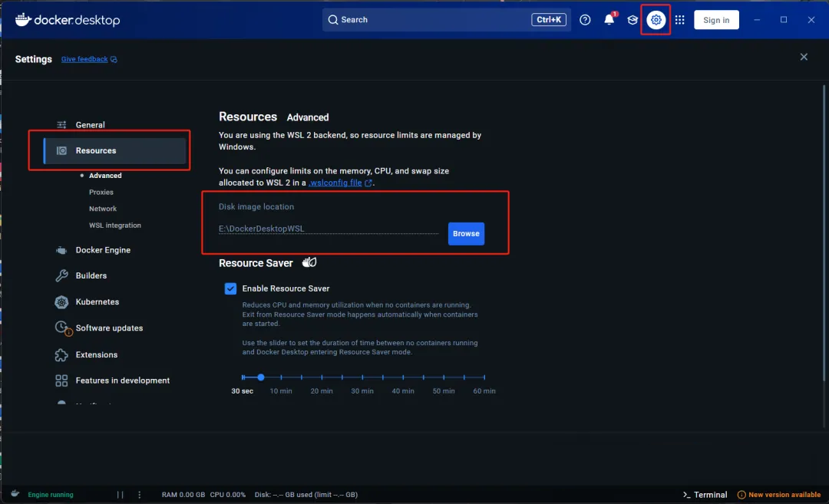
Task: Click the disk image location path field
Action: 329,229
